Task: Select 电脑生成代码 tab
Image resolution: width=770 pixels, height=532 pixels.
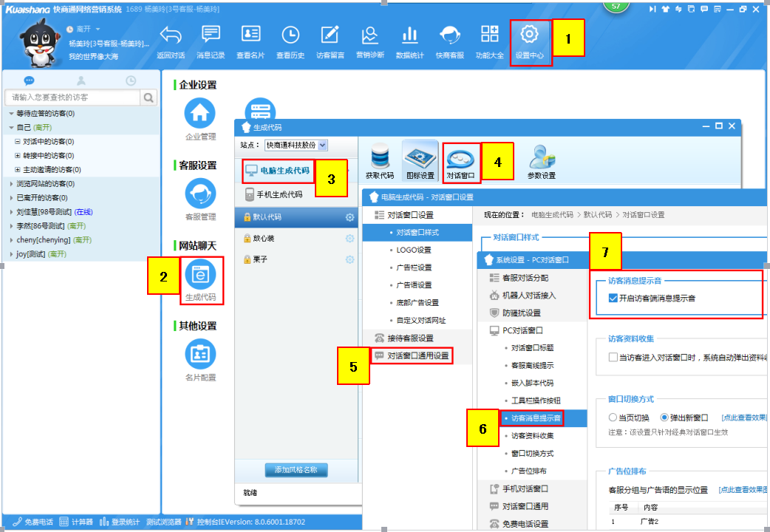Action: [278, 171]
